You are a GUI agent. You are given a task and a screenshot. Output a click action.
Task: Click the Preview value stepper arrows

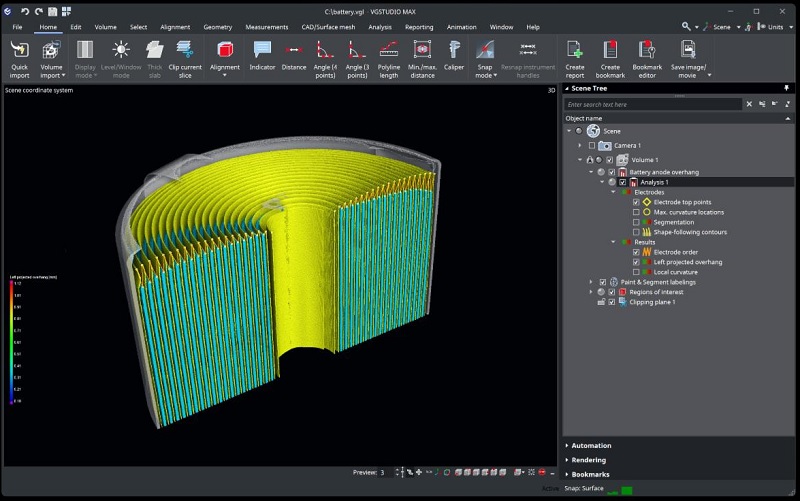click(397, 472)
